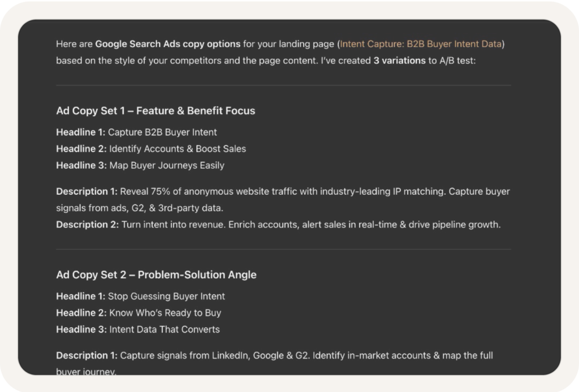The image size is (579, 392).
Task: Click the 'Description 1:' label in Set 2
Action: point(87,355)
